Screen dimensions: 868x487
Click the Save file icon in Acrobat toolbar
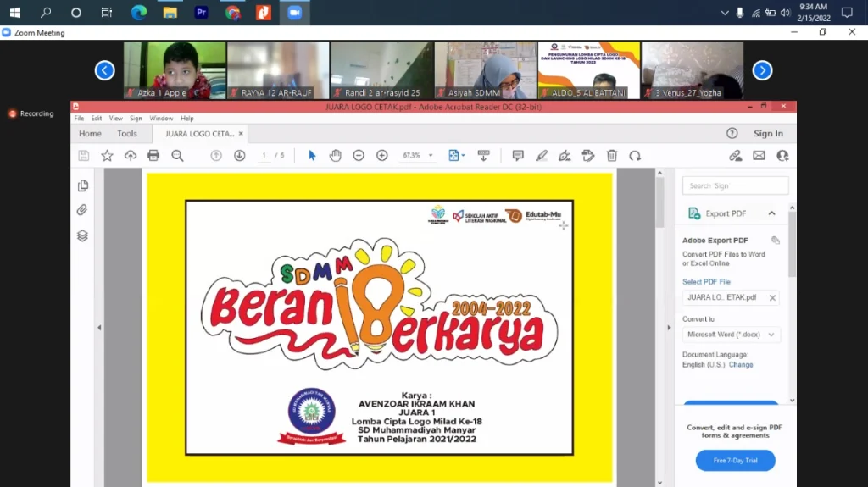coord(84,156)
